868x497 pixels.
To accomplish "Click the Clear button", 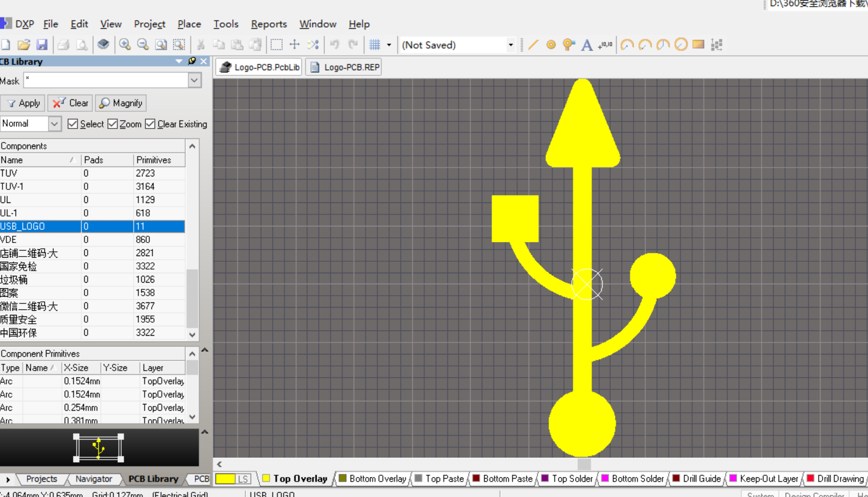I will click(x=70, y=103).
